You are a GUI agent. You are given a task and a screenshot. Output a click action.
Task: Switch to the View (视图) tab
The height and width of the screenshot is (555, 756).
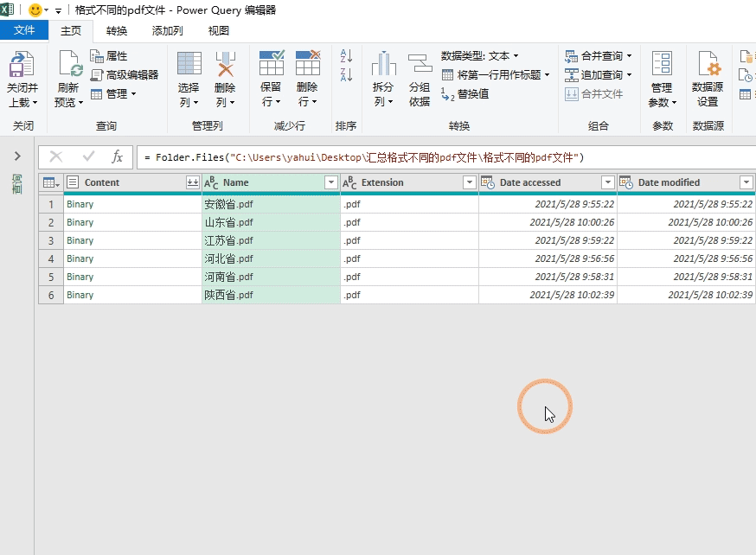click(x=219, y=30)
